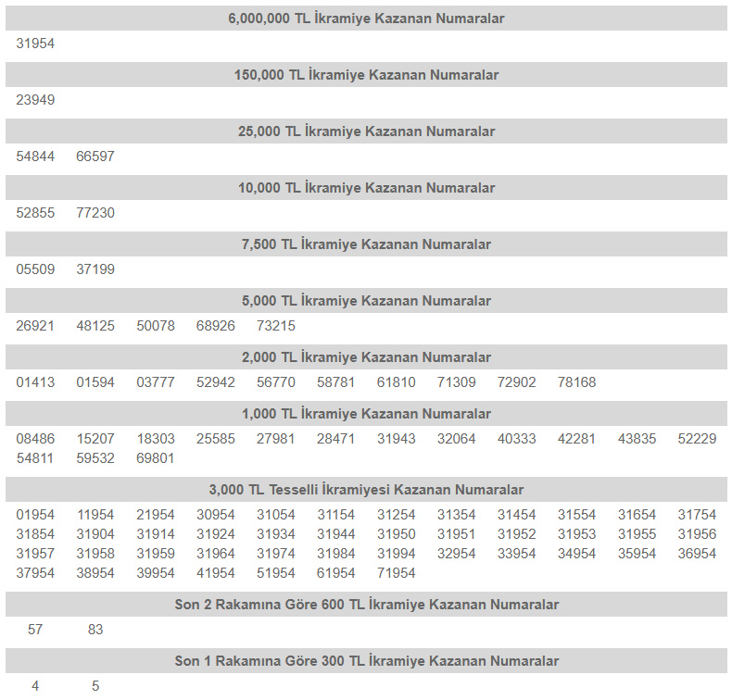Click the 5,000 TL İkramiye header bar

coord(366,301)
